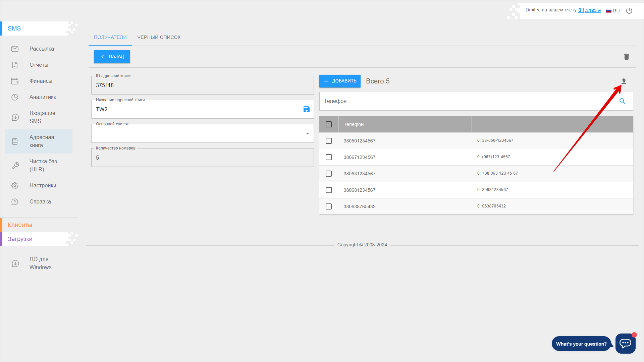Toggle select-all checkbox in table header

(329, 124)
